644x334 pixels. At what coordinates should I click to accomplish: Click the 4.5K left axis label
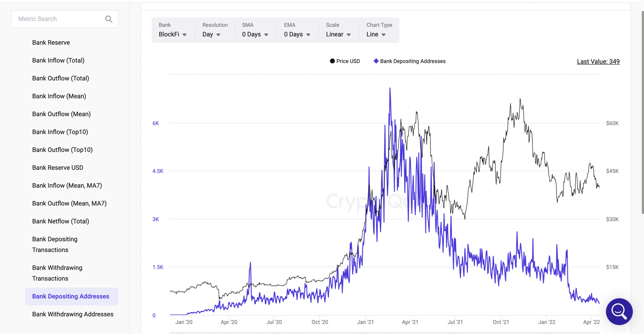(158, 171)
